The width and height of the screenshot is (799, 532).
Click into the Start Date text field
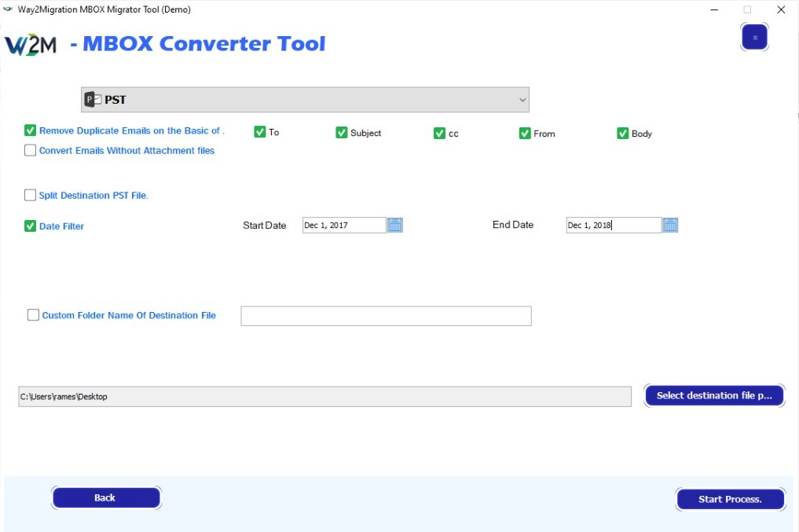[343, 226]
